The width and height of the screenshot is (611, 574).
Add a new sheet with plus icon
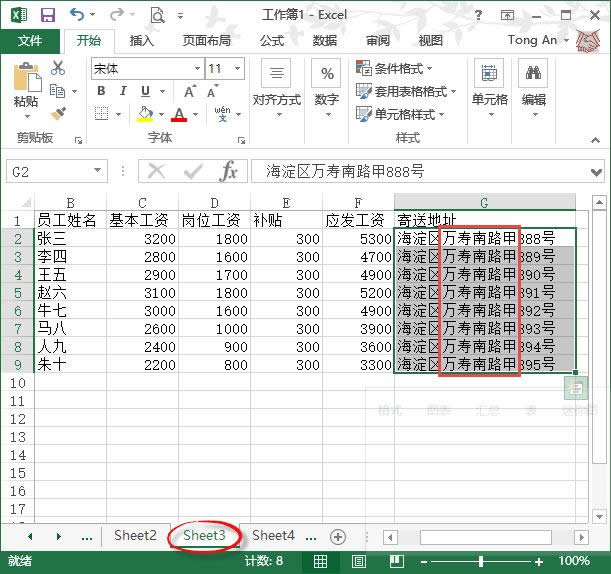coord(338,536)
